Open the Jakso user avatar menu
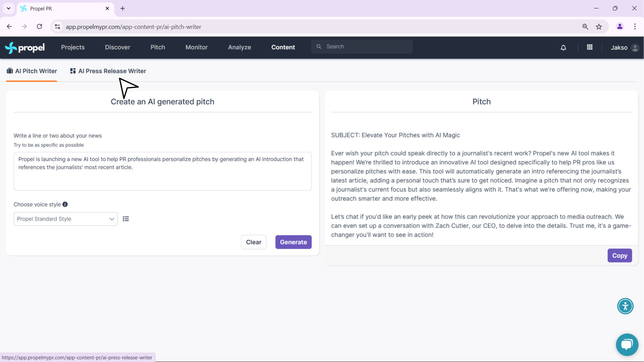This screenshot has width=644, height=362. pos(635,48)
